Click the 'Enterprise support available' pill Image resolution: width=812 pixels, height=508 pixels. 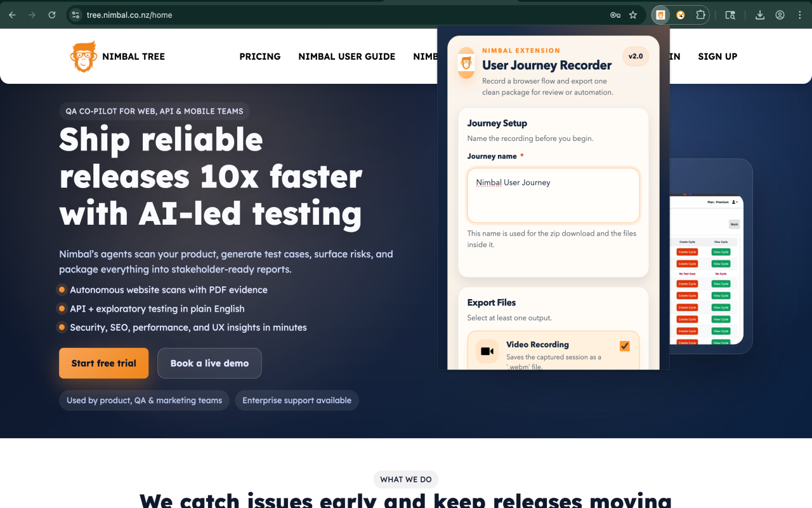pyautogui.click(x=297, y=401)
